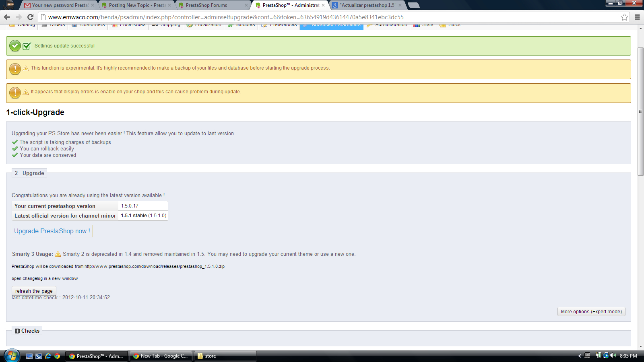Click The script is taking charges of backups line

pos(65,142)
